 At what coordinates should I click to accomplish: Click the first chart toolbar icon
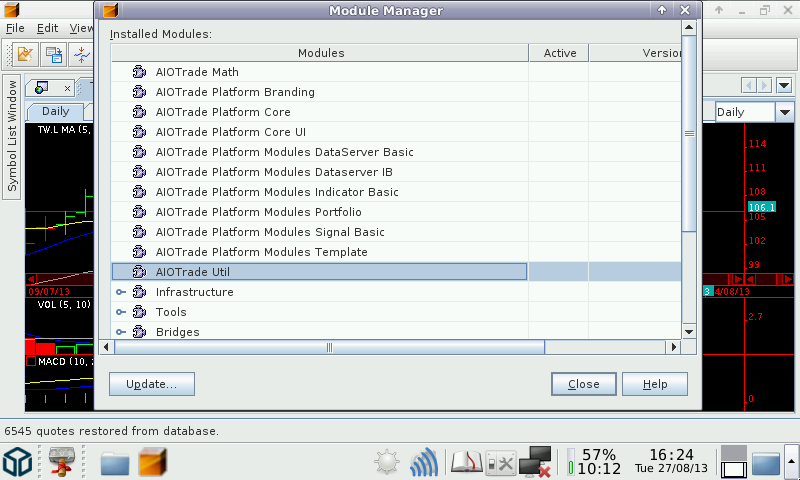click(x=25, y=54)
